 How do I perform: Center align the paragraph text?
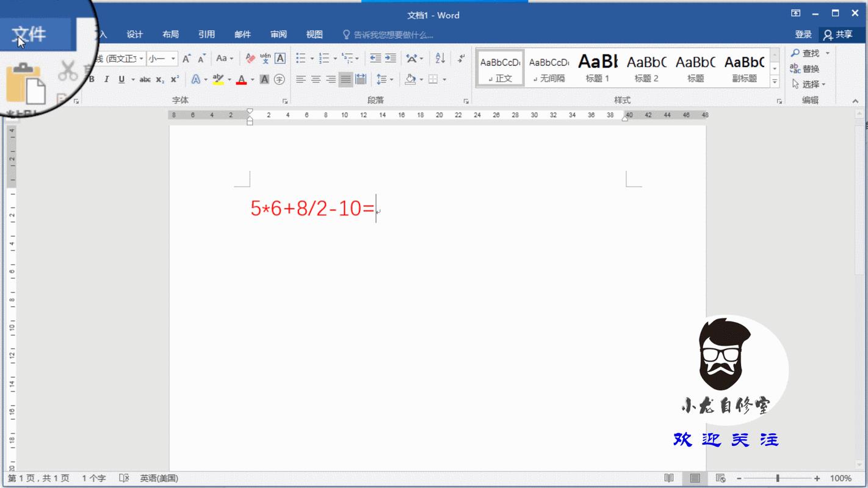316,79
